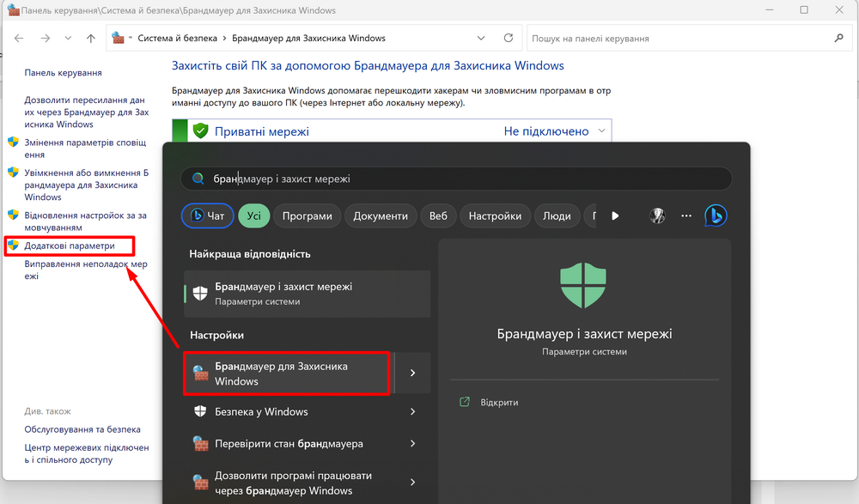Click the firewall brick icon next to best match

[199, 294]
